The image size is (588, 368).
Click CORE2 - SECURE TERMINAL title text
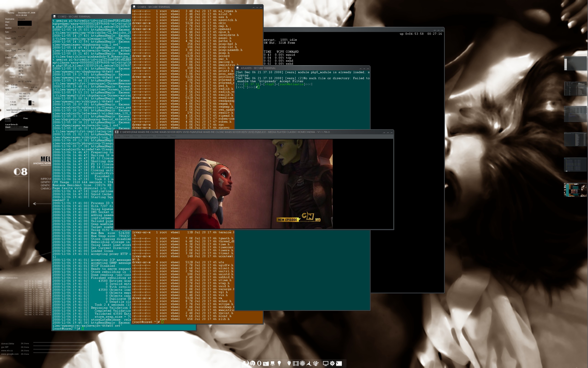(74, 17)
